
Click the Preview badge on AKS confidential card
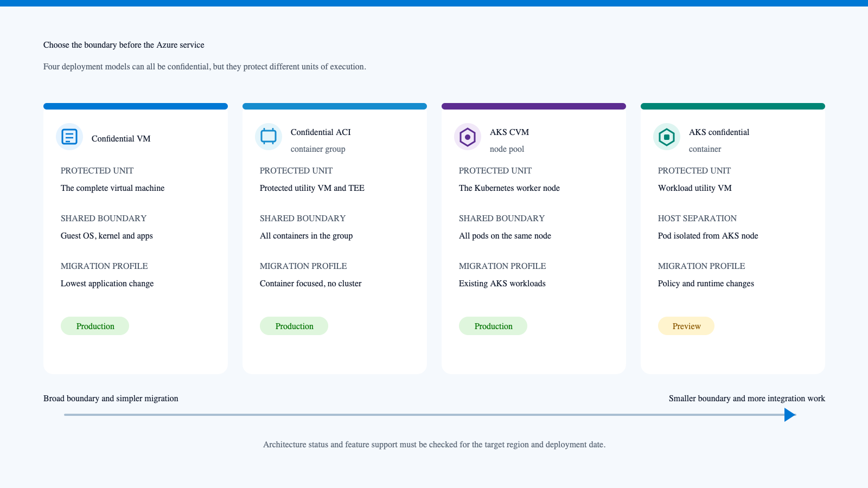pyautogui.click(x=686, y=326)
